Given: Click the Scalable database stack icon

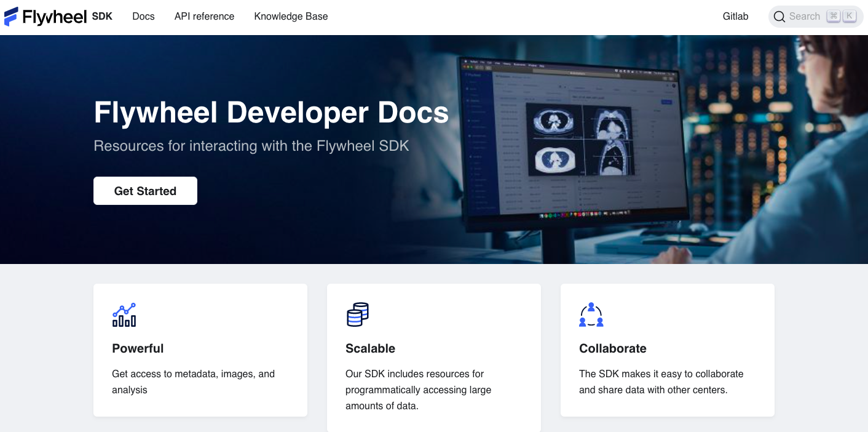Looking at the screenshot, I should coord(357,314).
